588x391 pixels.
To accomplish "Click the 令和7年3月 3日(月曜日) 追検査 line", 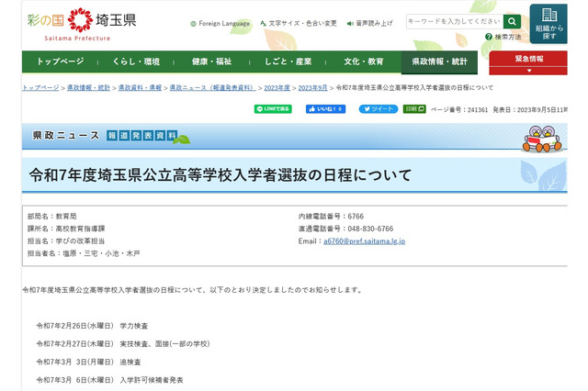I will [88, 363].
